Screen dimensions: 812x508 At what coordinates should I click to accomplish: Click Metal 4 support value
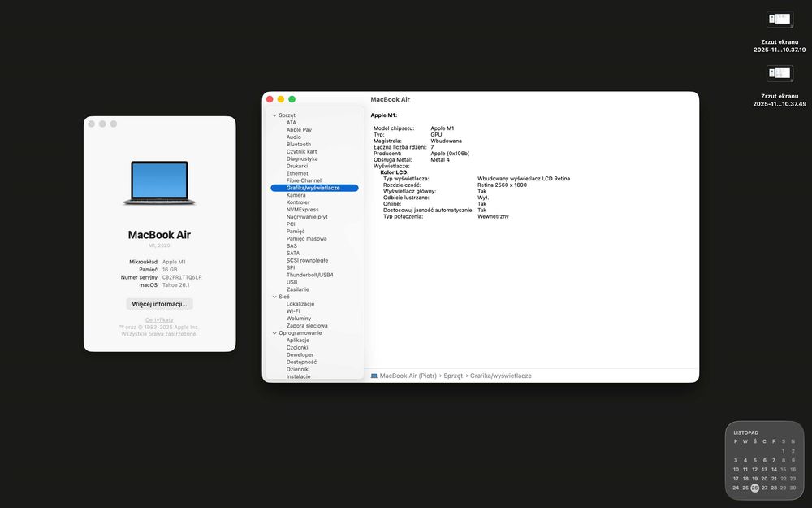click(x=440, y=160)
